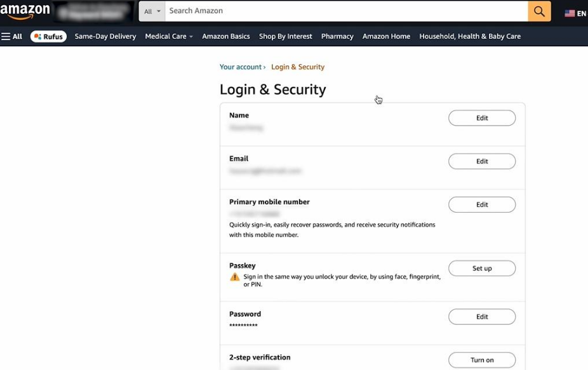Open the search category All dropdown

[152, 11]
